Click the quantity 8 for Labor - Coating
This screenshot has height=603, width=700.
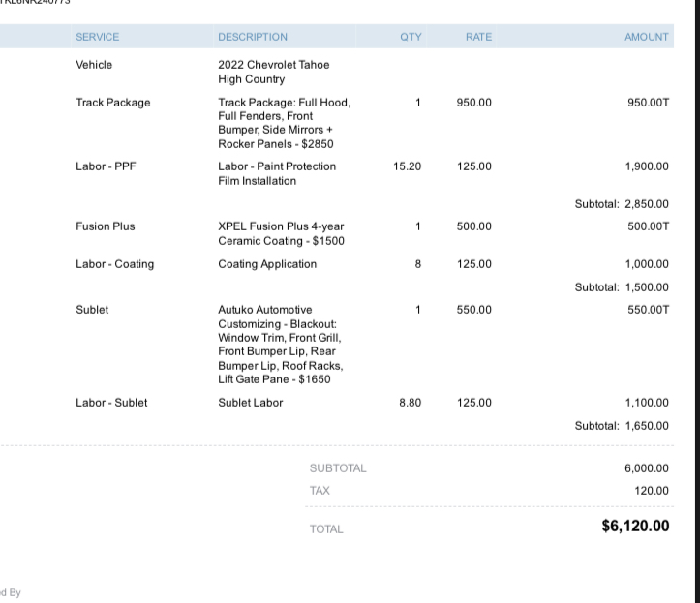pyautogui.click(x=418, y=264)
